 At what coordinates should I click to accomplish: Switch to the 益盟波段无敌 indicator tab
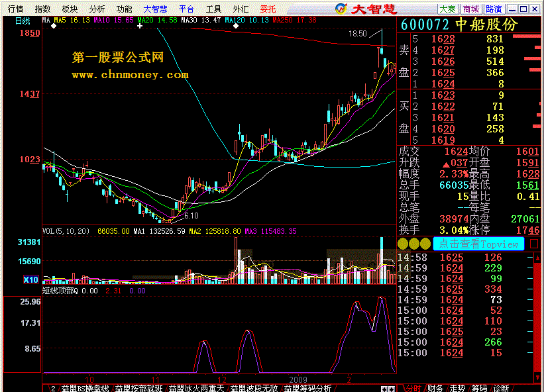(254, 388)
